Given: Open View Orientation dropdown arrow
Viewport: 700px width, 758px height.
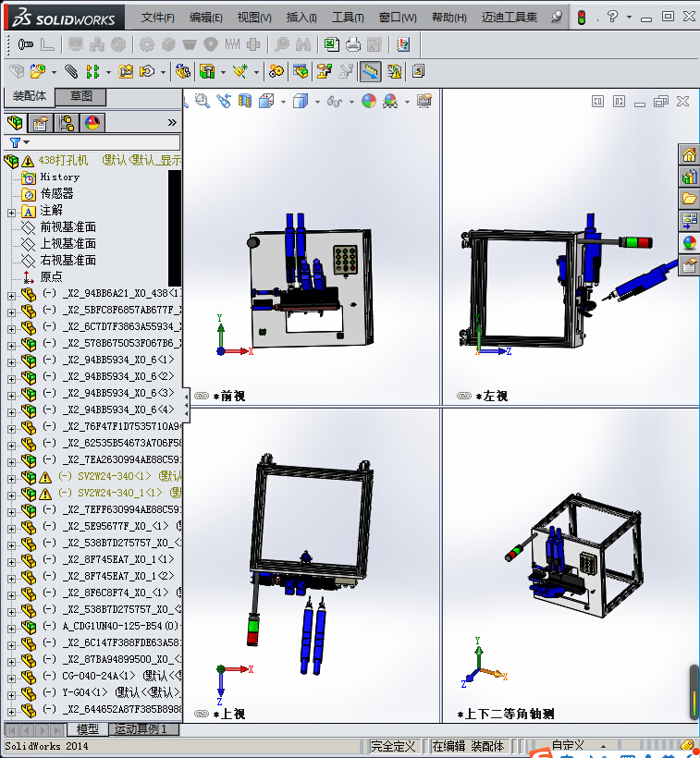Looking at the screenshot, I should (283, 102).
